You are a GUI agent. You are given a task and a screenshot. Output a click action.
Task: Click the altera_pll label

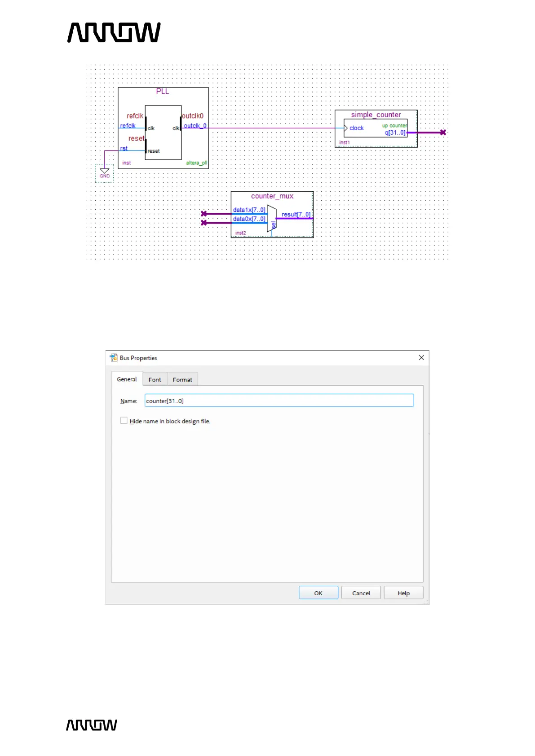[197, 163]
